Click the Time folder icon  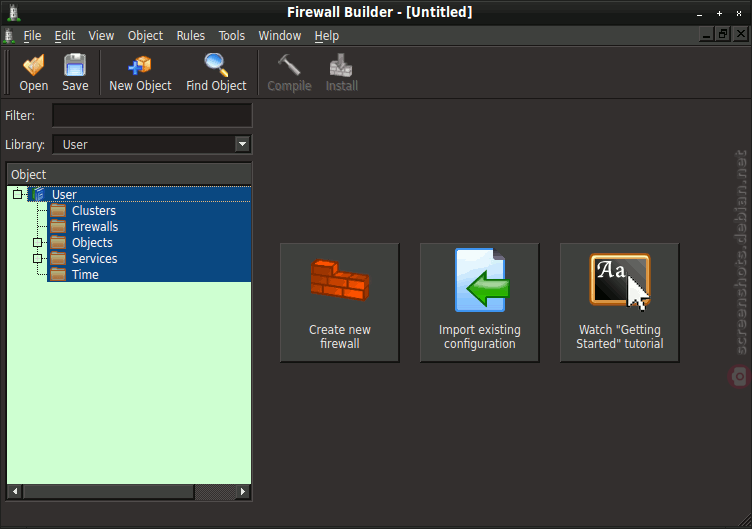pyautogui.click(x=58, y=274)
